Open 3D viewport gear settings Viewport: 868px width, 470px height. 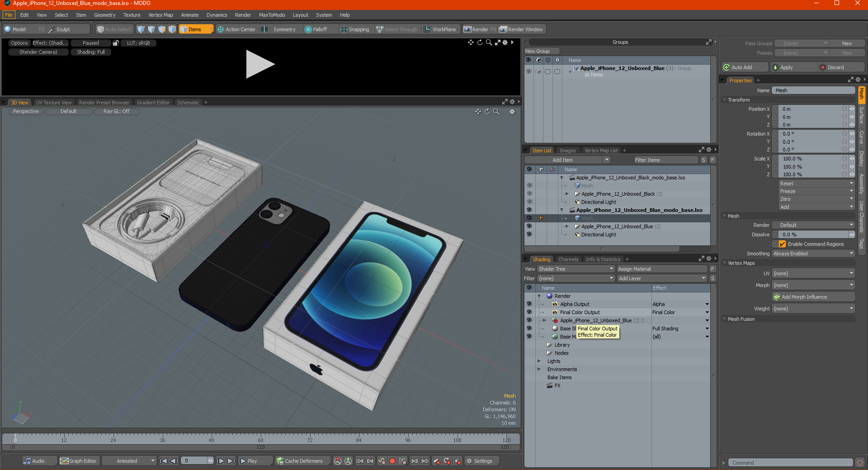512,112
